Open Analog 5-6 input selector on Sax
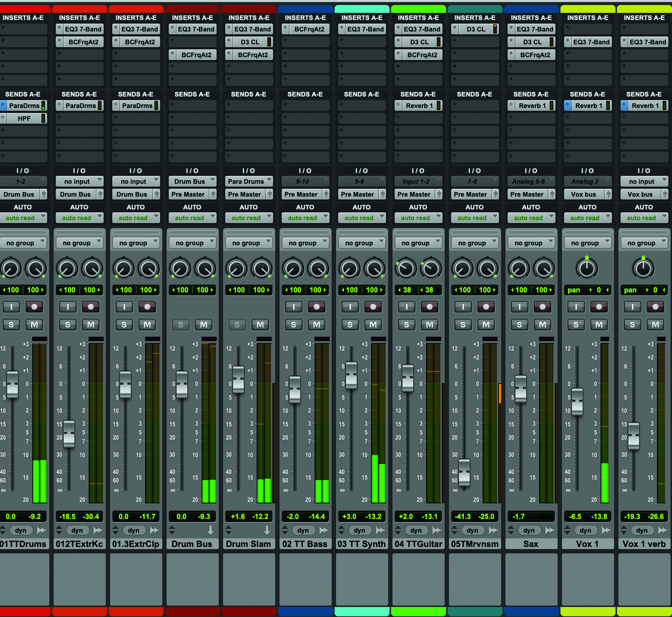 (532, 181)
